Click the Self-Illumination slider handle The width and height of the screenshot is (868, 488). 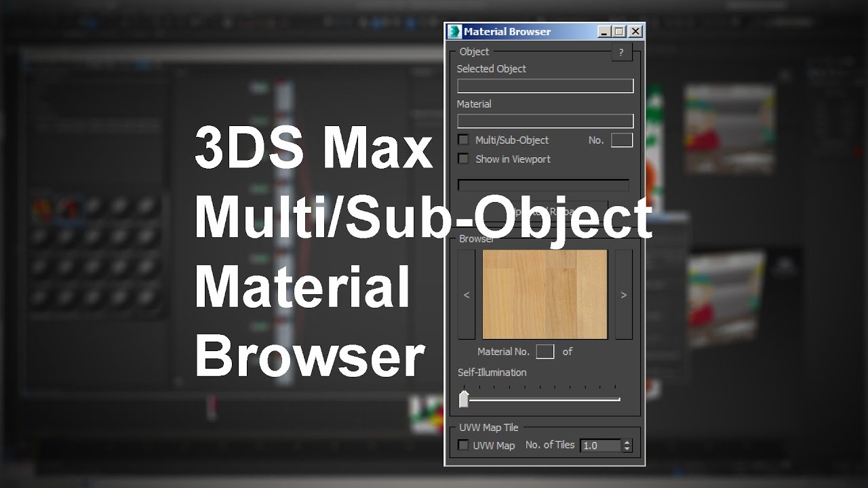(x=464, y=399)
